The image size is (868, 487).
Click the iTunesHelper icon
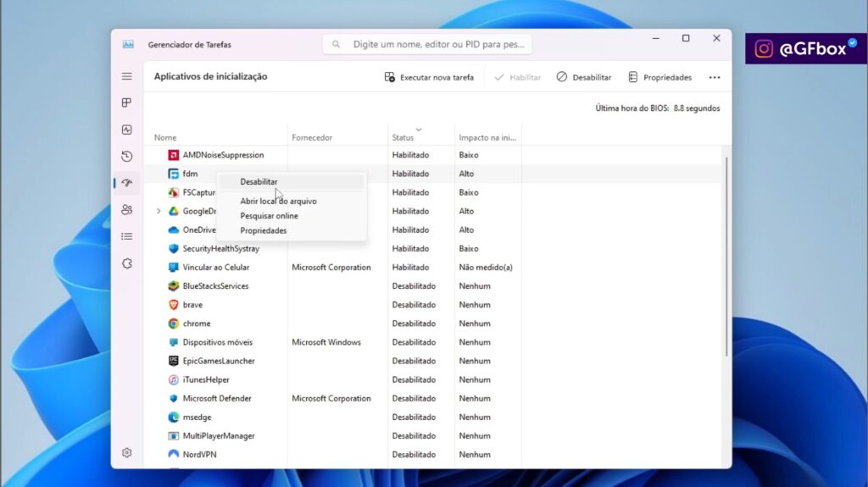173,379
